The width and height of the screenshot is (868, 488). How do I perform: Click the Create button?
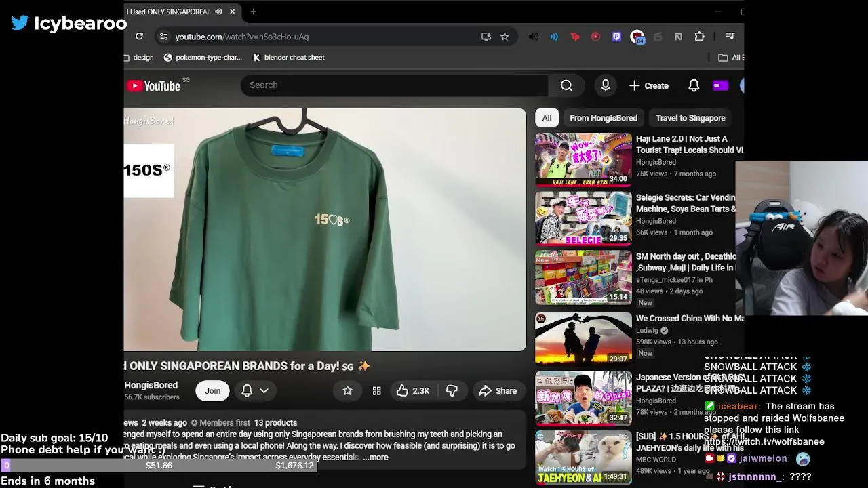point(649,85)
